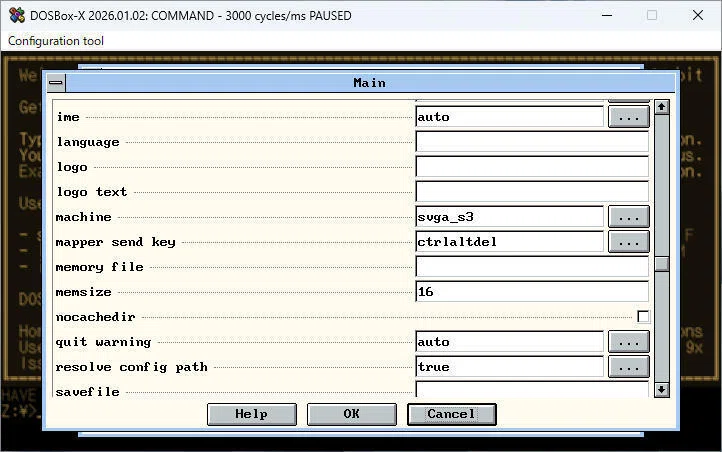Click the Main dialog title bar text

369,83
